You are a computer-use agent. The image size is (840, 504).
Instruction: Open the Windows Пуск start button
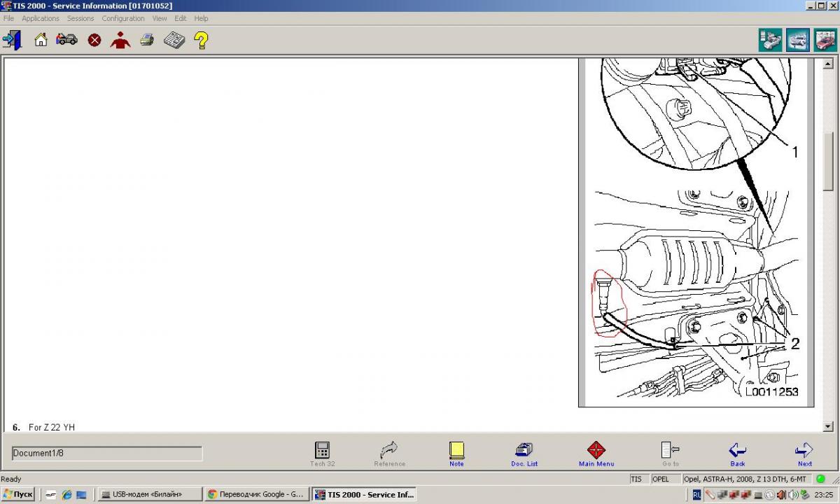click(17, 494)
